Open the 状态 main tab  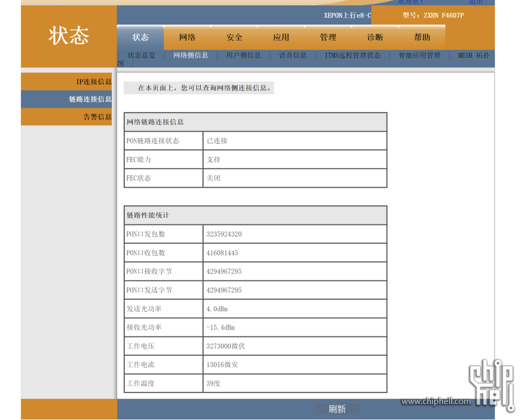click(140, 37)
